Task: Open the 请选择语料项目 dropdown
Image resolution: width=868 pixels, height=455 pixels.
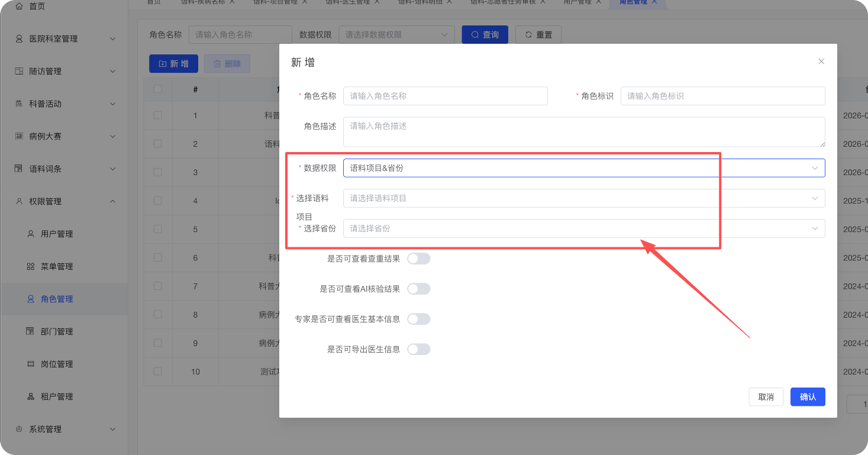Action: (x=584, y=198)
